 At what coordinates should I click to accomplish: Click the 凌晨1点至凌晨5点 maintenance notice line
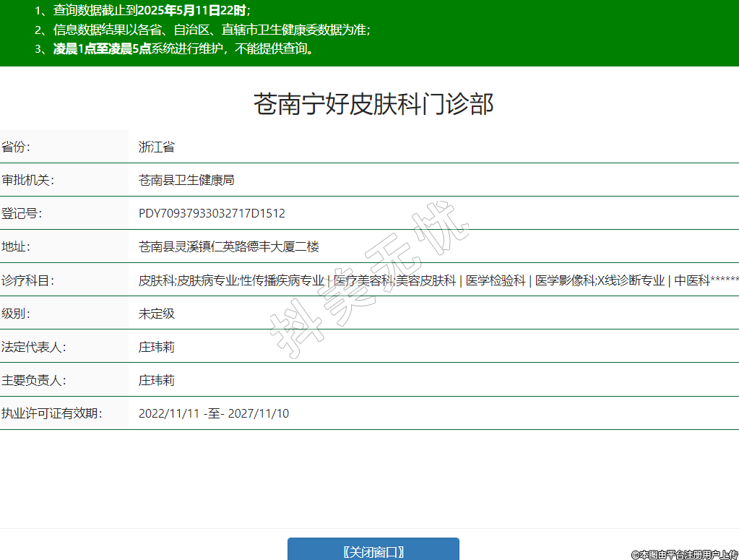pos(174,49)
